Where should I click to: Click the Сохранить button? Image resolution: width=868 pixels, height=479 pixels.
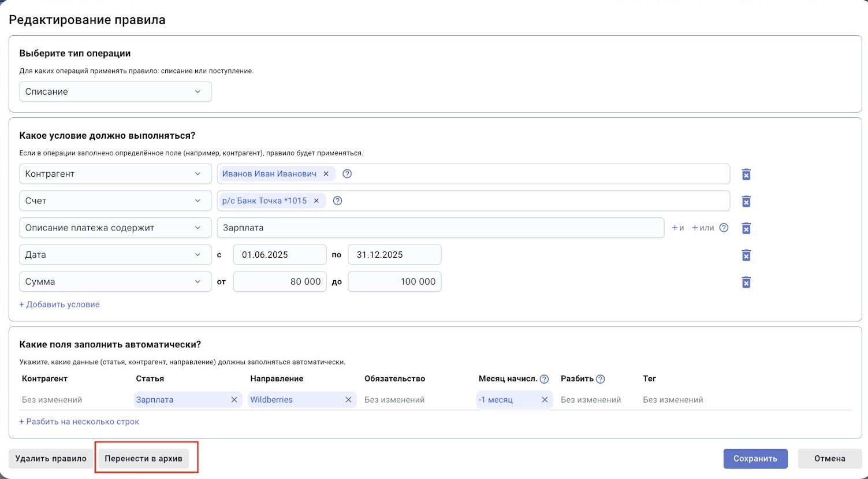coord(755,459)
